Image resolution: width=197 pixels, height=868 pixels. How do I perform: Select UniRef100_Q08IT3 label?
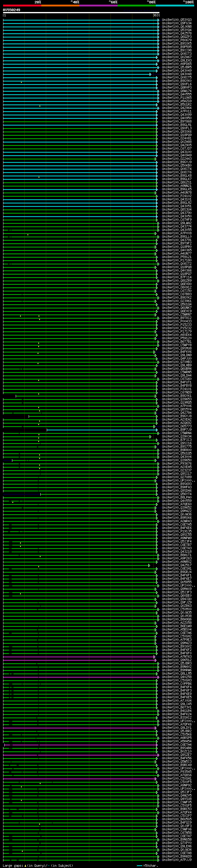click(x=177, y=54)
